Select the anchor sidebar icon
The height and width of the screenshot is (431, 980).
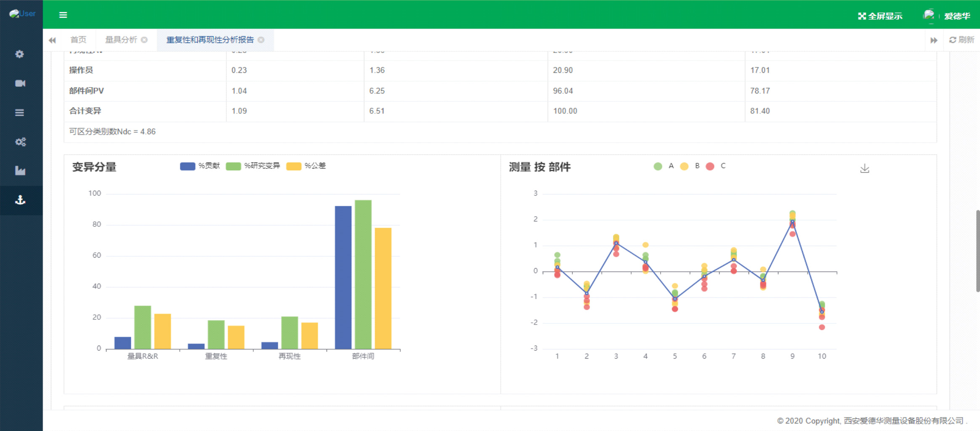pos(20,200)
